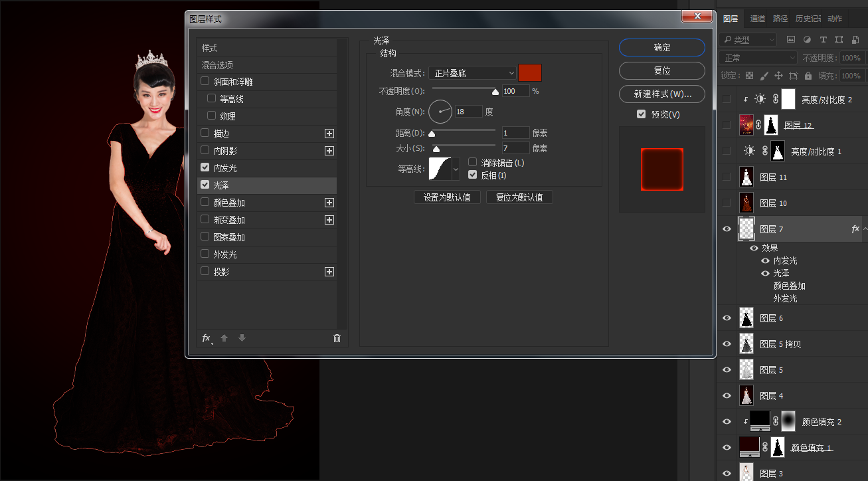The width and height of the screenshot is (868, 481).
Task: Lock position move-arrows icon
Action: click(778, 76)
